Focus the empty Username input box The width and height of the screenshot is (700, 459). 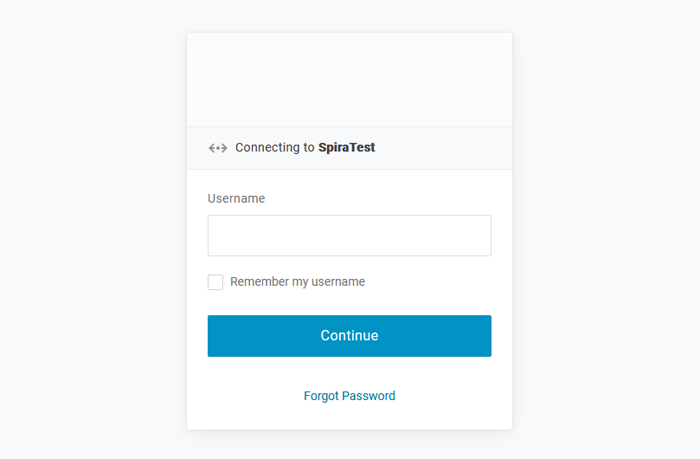(x=349, y=236)
